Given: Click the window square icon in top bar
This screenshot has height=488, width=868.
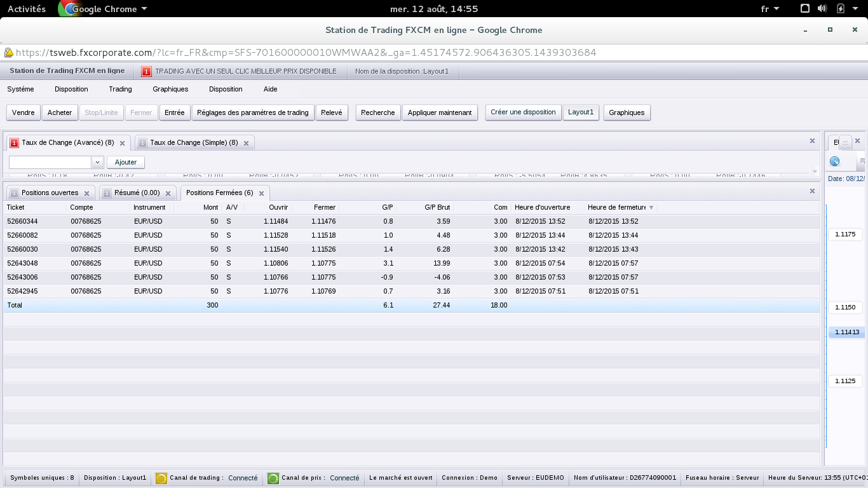Looking at the screenshot, I should (x=804, y=9).
